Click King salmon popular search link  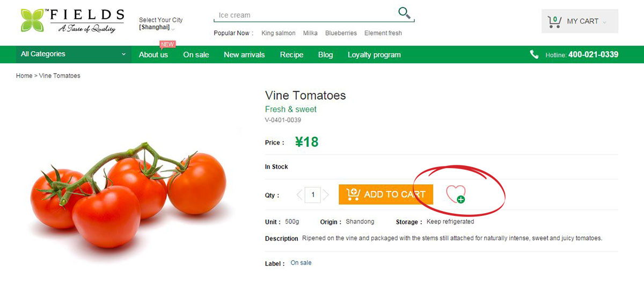278,33
